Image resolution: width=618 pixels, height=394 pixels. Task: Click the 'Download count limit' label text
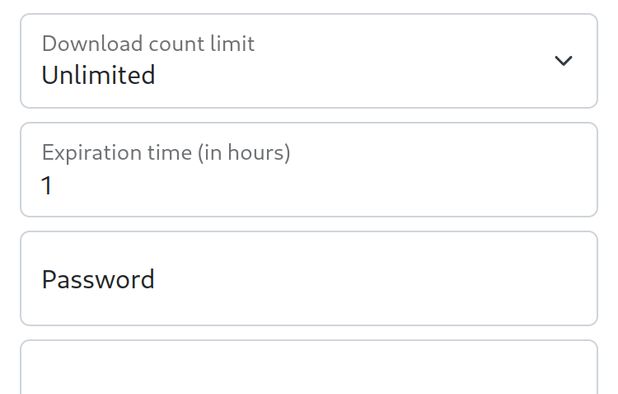[148, 43]
